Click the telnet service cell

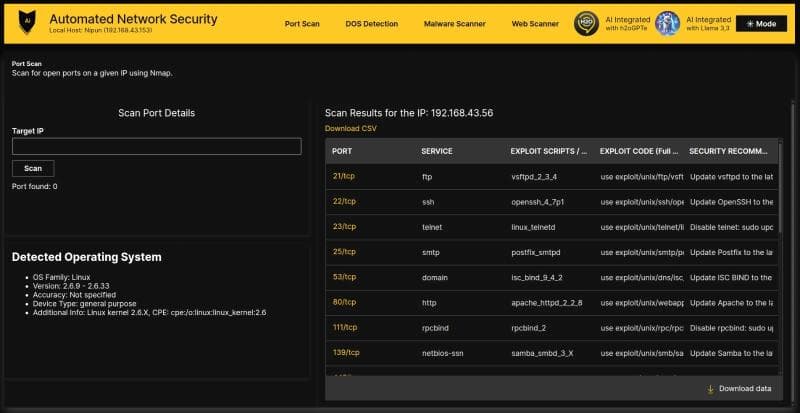[x=432, y=227]
